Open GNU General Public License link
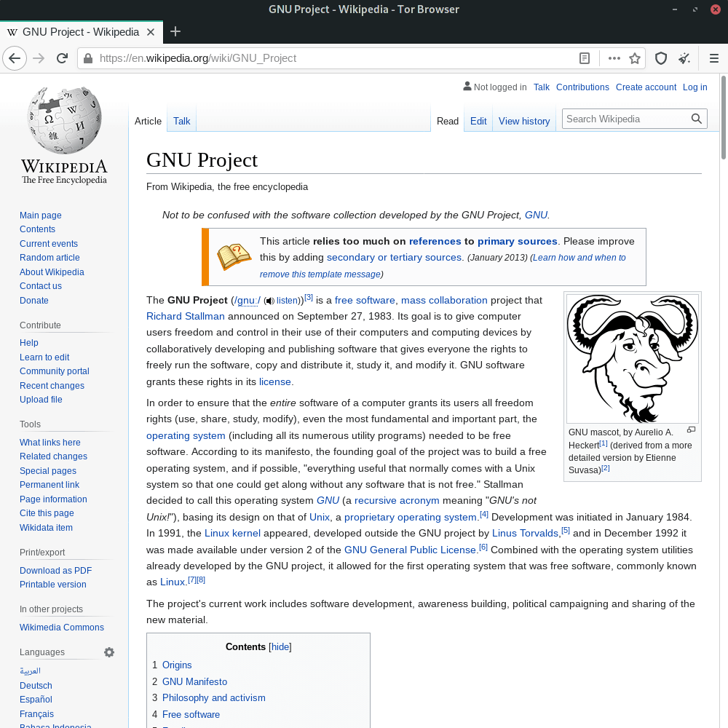Image resolution: width=728 pixels, height=728 pixels. point(410,550)
